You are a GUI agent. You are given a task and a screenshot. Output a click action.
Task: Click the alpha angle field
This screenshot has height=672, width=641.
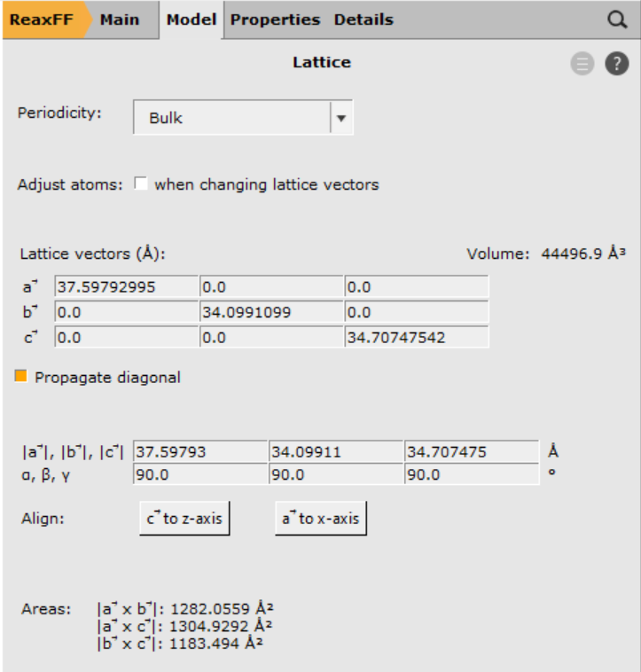(x=199, y=474)
